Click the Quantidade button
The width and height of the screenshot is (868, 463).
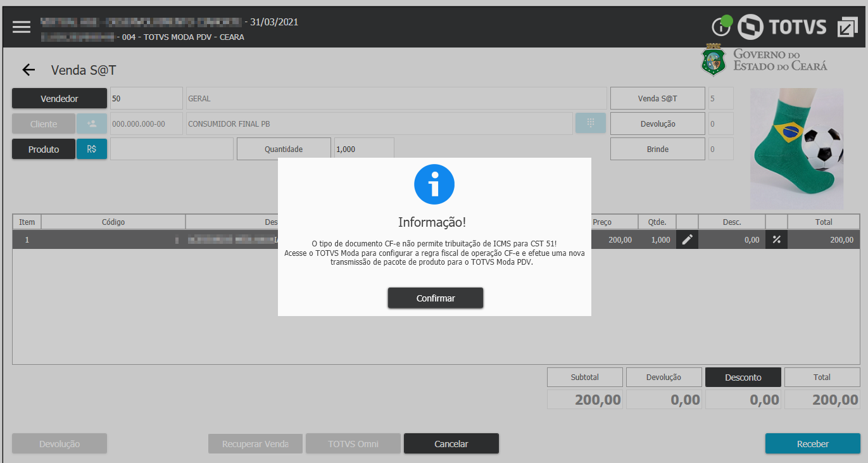point(284,149)
